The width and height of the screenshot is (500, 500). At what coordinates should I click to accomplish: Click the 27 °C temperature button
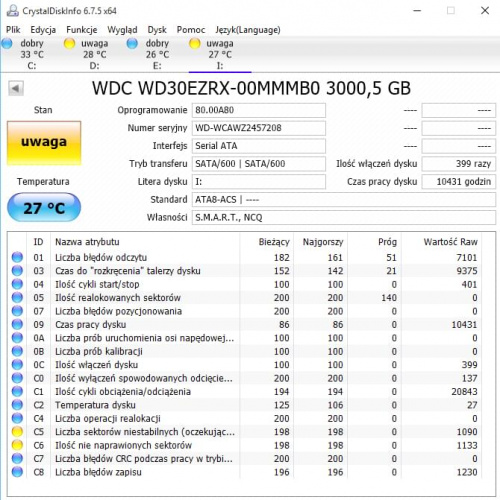pyautogui.click(x=44, y=208)
